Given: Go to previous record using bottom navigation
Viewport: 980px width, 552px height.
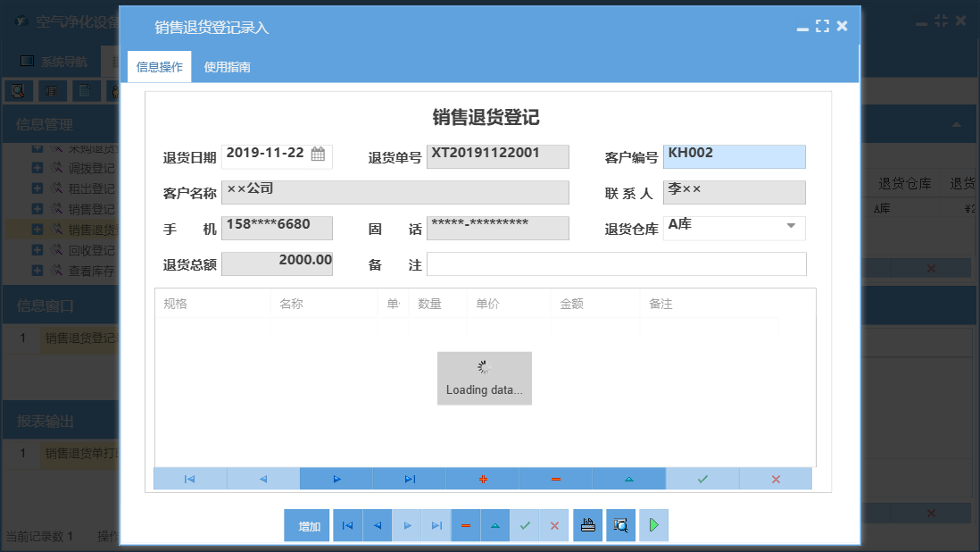Looking at the screenshot, I should (377, 525).
